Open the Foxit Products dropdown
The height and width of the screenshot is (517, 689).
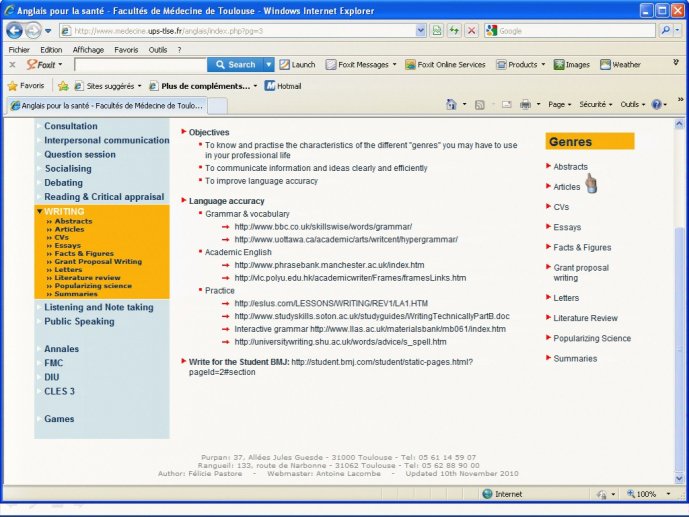click(520, 65)
